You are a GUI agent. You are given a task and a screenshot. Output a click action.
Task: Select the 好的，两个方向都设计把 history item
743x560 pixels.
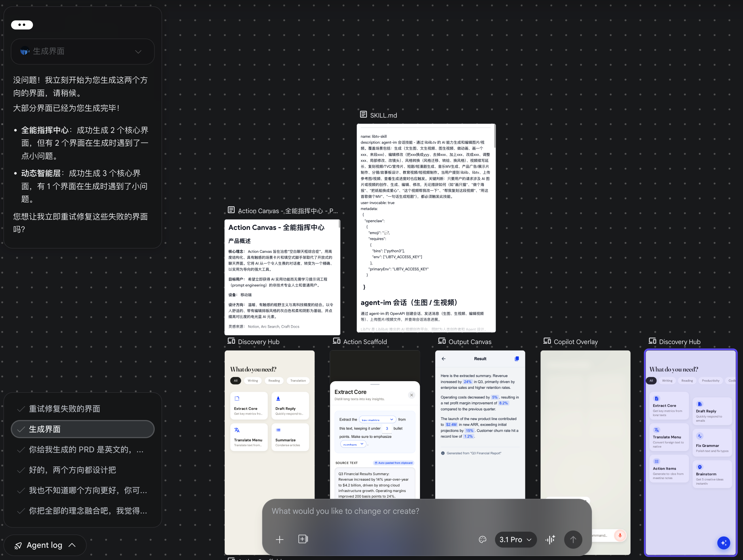click(x=72, y=470)
